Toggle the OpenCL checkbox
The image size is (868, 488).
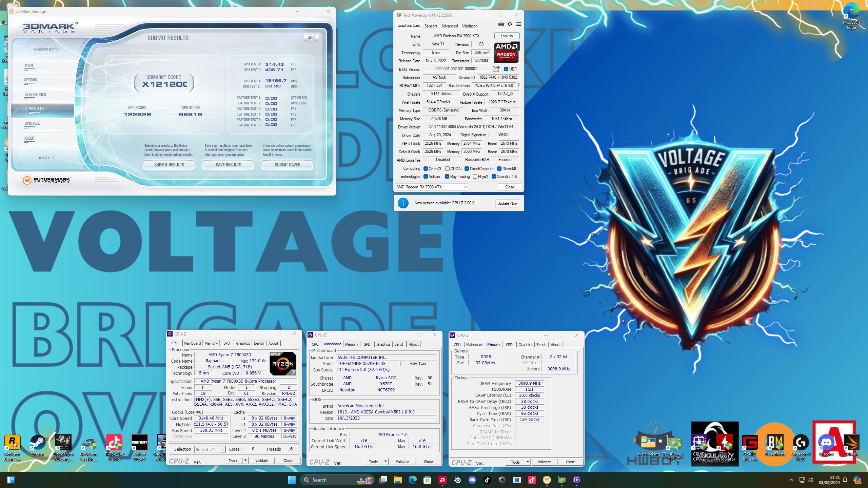[x=426, y=168]
